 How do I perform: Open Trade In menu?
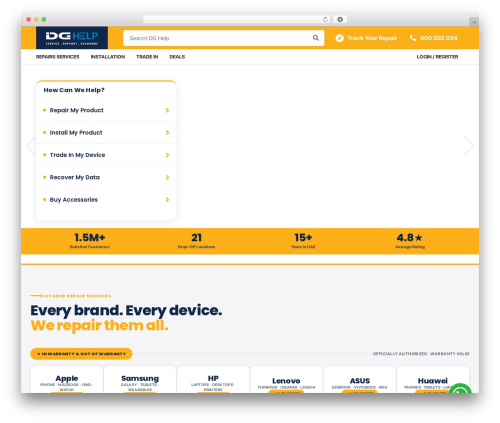[147, 57]
